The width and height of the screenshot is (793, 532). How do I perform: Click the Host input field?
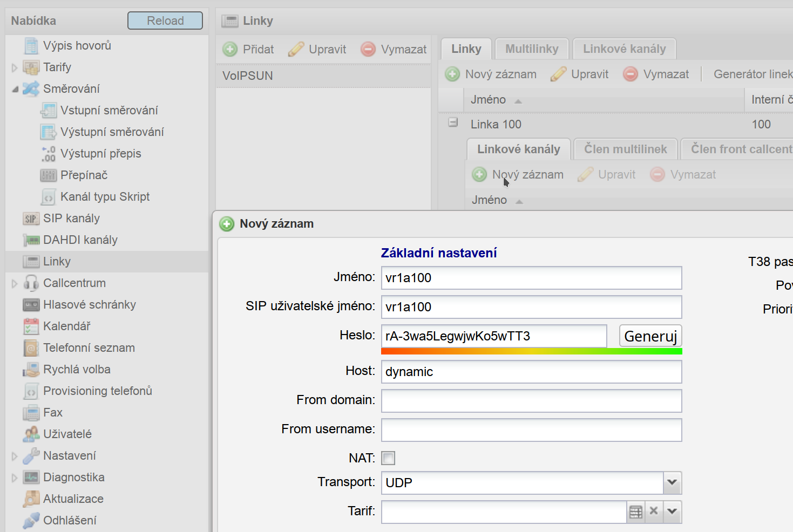pyautogui.click(x=532, y=372)
